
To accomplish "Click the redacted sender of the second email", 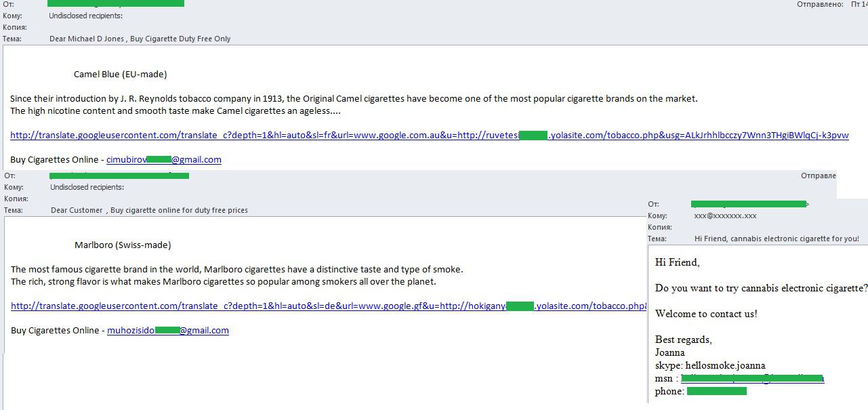I will point(120,176).
